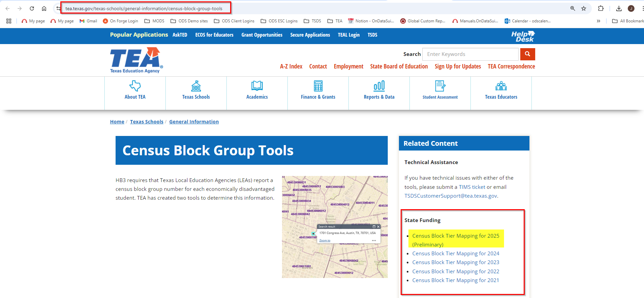Click the General Information breadcrumb link

point(194,122)
